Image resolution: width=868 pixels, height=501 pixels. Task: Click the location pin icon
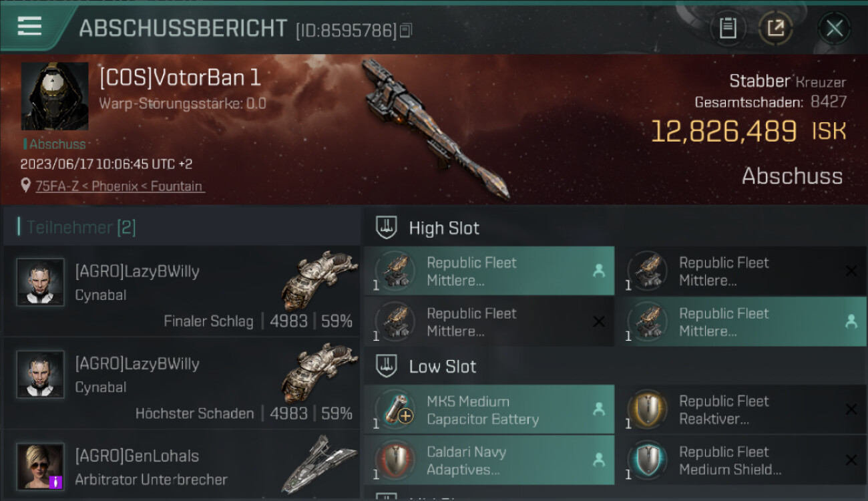(26, 186)
